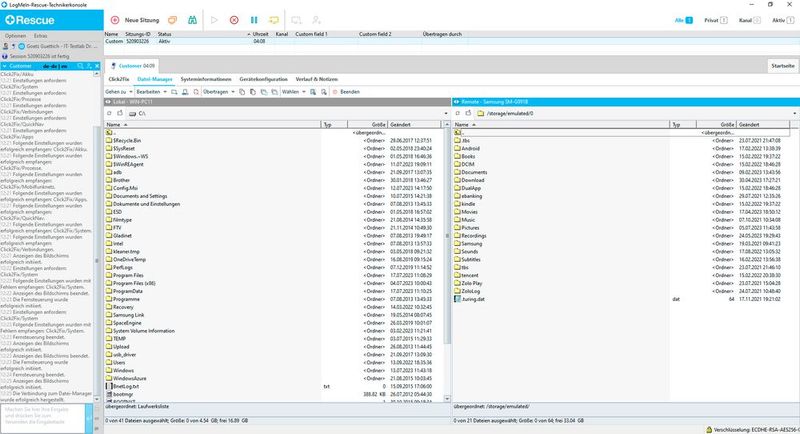The image size is (800, 434).
Task: Click the red end-session icon in top toolbar
Action: pos(233,19)
